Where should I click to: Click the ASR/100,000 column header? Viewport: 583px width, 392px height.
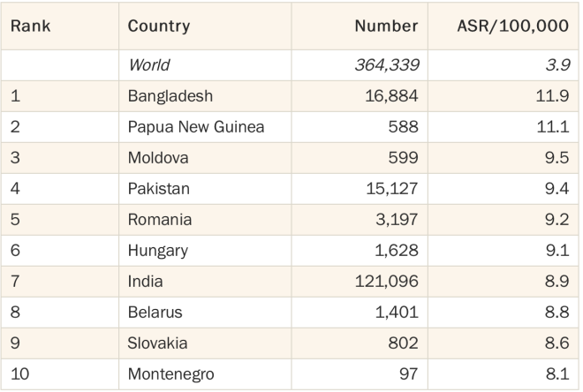click(x=512, y=26)
